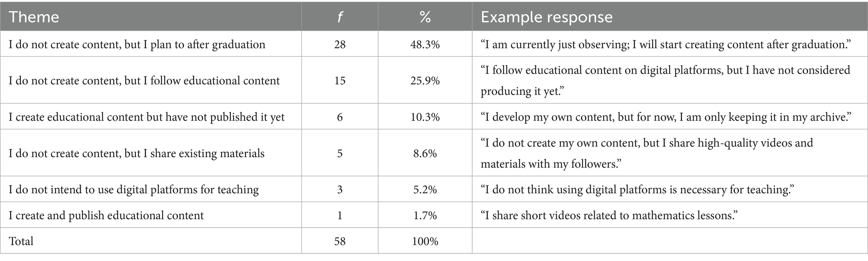Click the f frequency column header
This screenshot has height=261, width=868.
[x=339, y=17]
